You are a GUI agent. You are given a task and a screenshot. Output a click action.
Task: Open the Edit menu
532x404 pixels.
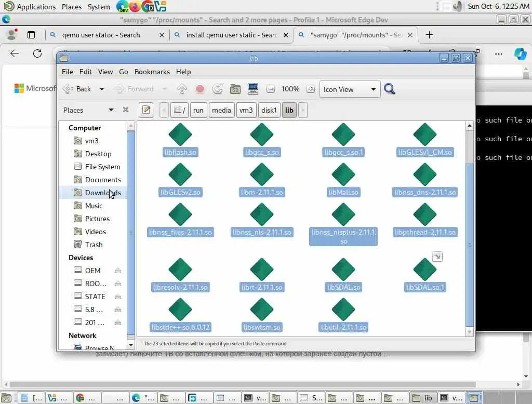86,72
